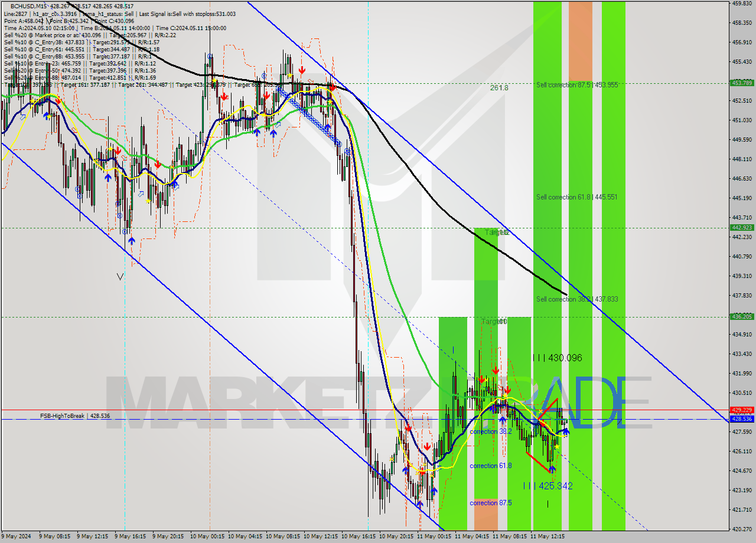Click the Sell %10 @ C_Entry38: 437.833 line
Image resolution: width=756 pixels, height=543 pixels.
point(82,42)
